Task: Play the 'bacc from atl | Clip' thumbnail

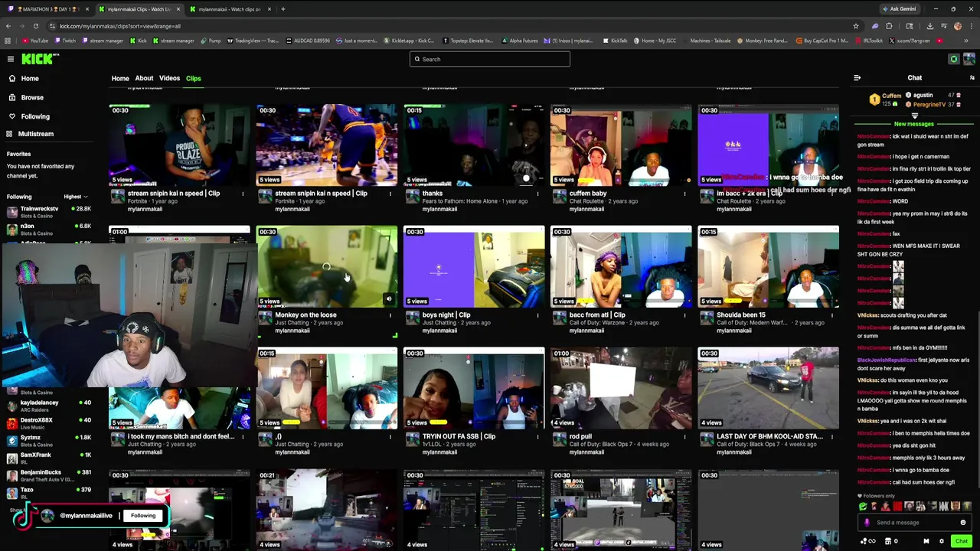Action: (621, 266)
